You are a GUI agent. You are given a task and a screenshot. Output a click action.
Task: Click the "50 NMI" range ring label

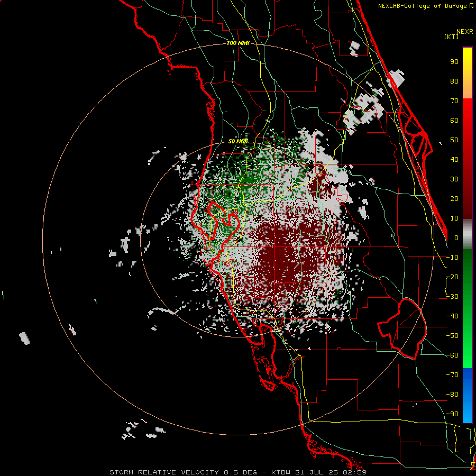pyautogui.click(x=238, y=141)
